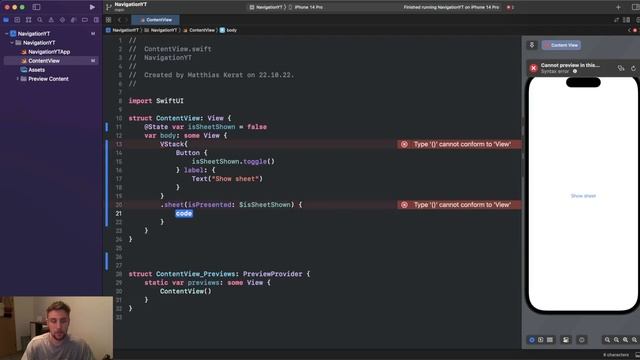Jump to previous issue in the jump bar
The width and height of the screenshot is (640, 360).
(629, 30)
